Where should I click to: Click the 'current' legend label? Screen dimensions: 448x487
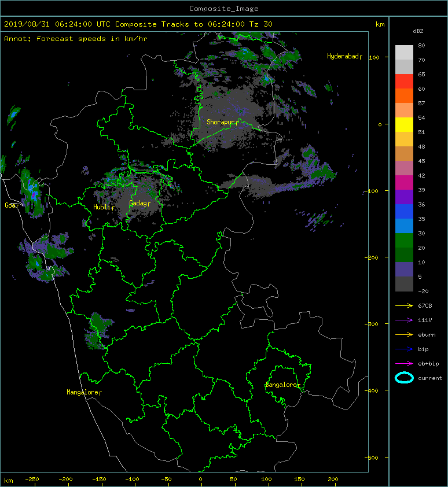(430, 378)
